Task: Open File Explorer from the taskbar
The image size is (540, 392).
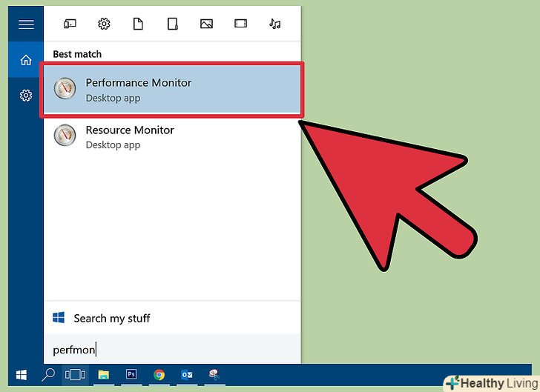Action: 103,375
